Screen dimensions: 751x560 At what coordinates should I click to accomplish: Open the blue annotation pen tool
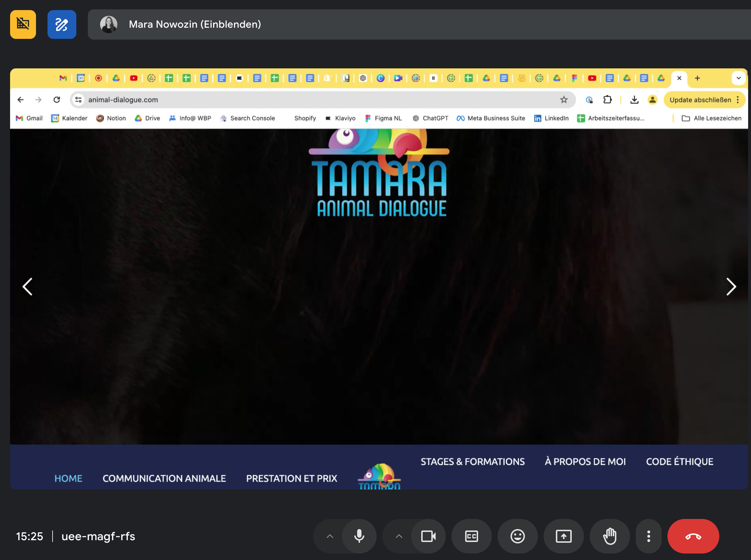[x=62, y=24]
